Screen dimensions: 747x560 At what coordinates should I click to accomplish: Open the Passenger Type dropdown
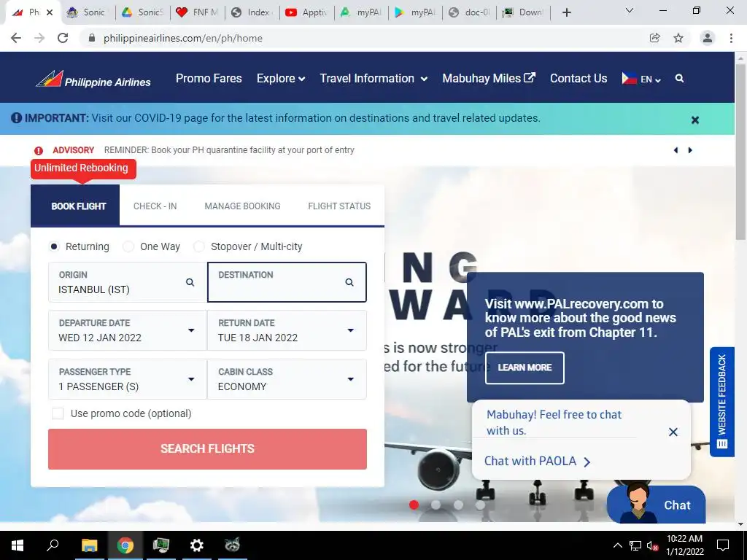point(128,379)
